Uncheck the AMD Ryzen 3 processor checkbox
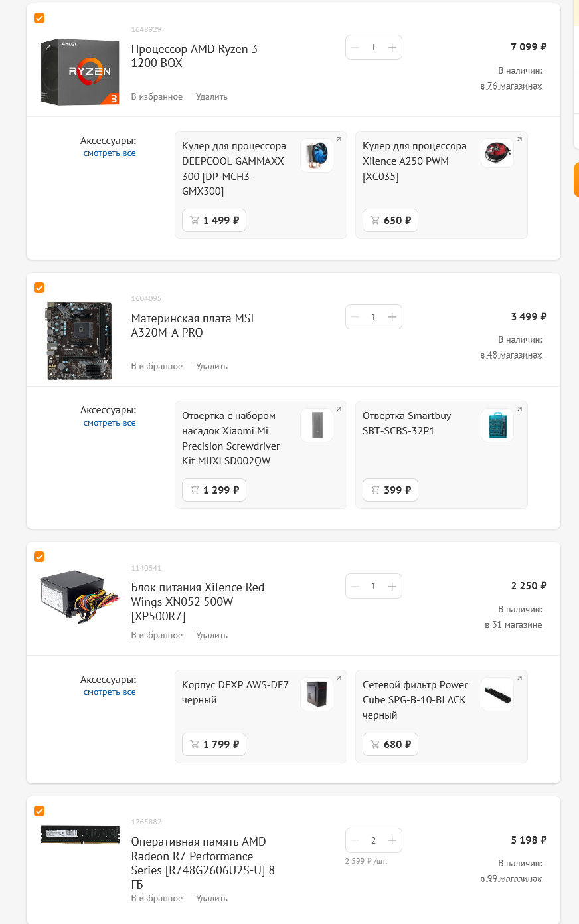Image resolution: width=579 pixels, height=924 pixels. (39, 18)
